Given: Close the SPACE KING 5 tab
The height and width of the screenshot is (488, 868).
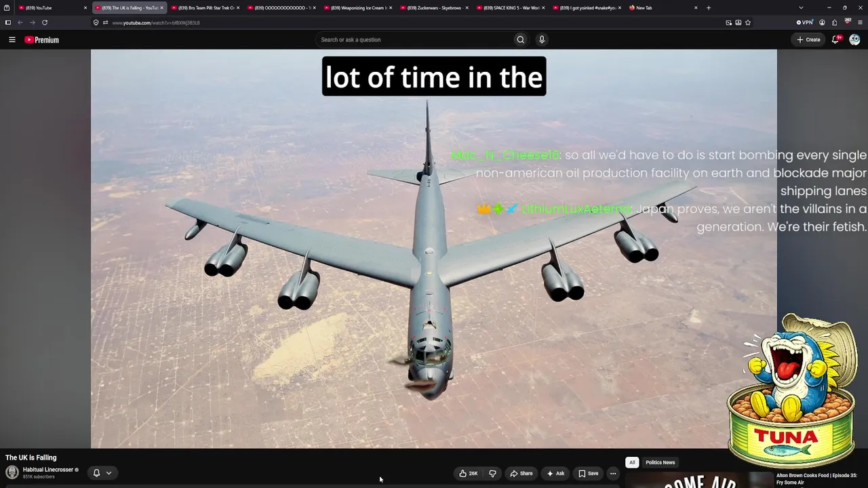Looking at the screenshot, I should (543, 8).
